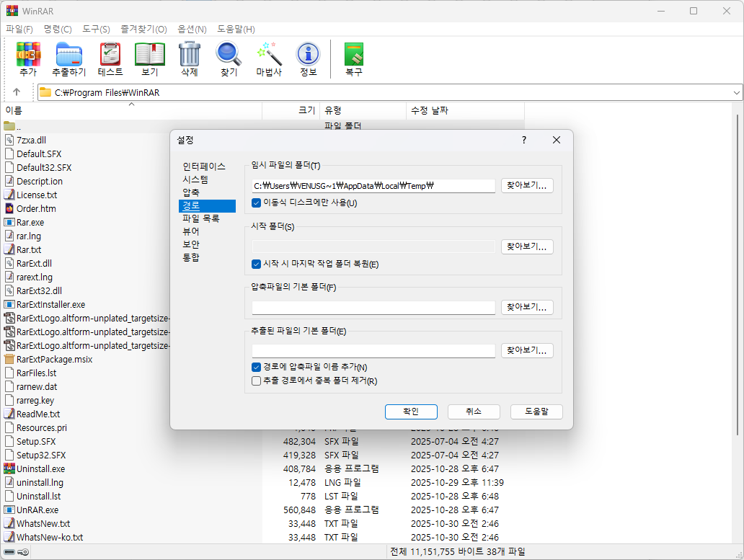
Task: Click the temp folder path input field
Action: coord(373,186)
